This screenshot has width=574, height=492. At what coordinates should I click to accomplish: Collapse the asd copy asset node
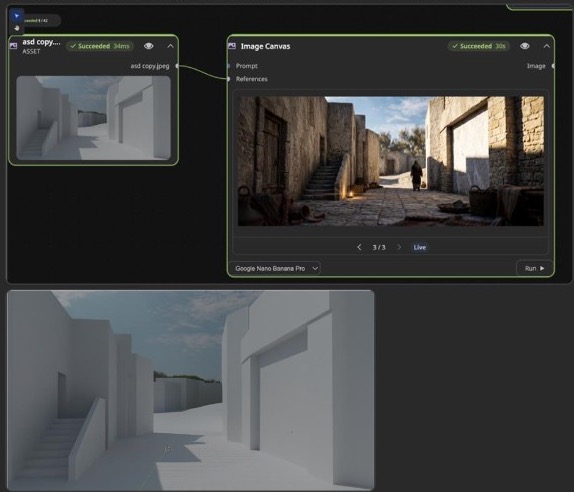pyautogui.click(x=171, y=46)
